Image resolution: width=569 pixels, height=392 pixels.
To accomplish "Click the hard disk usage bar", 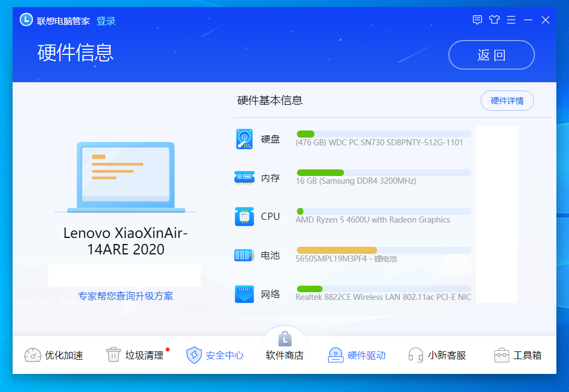I will pos(384,134).
